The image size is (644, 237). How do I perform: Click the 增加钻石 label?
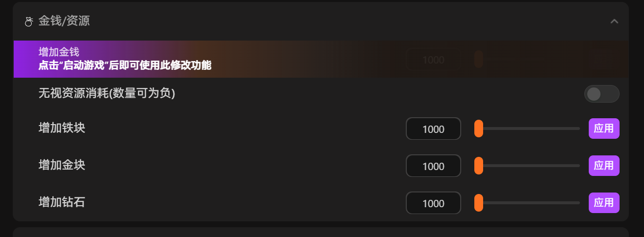coord(62,202)
